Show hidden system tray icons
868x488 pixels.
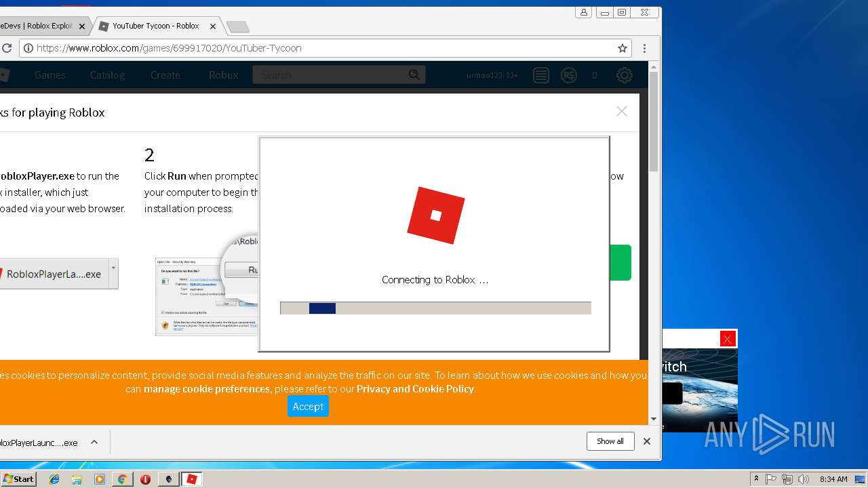pos(756,479)
